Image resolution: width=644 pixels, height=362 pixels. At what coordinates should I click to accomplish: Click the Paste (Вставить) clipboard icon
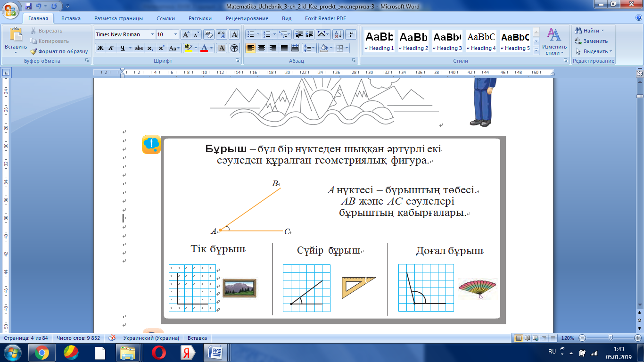[16, 35]
